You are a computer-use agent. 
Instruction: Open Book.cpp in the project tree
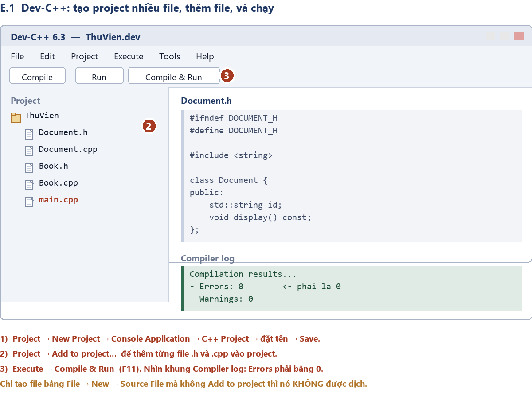click(x=59, y=183)
